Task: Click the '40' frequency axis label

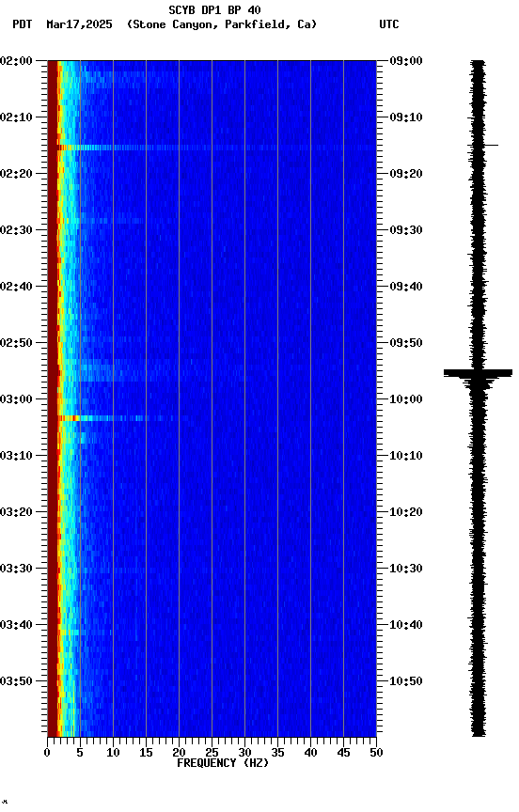Action: pyautogui.click(x=310, y=753)
